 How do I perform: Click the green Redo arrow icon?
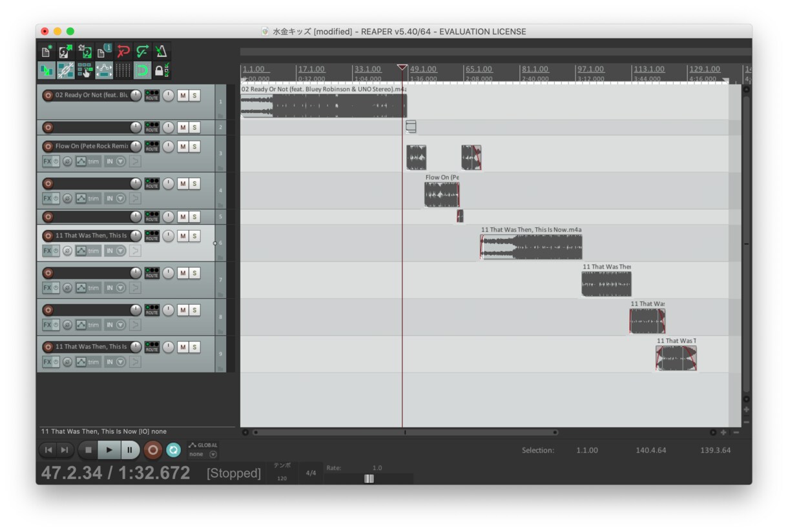pyautogui.click(x=142, y=52)
